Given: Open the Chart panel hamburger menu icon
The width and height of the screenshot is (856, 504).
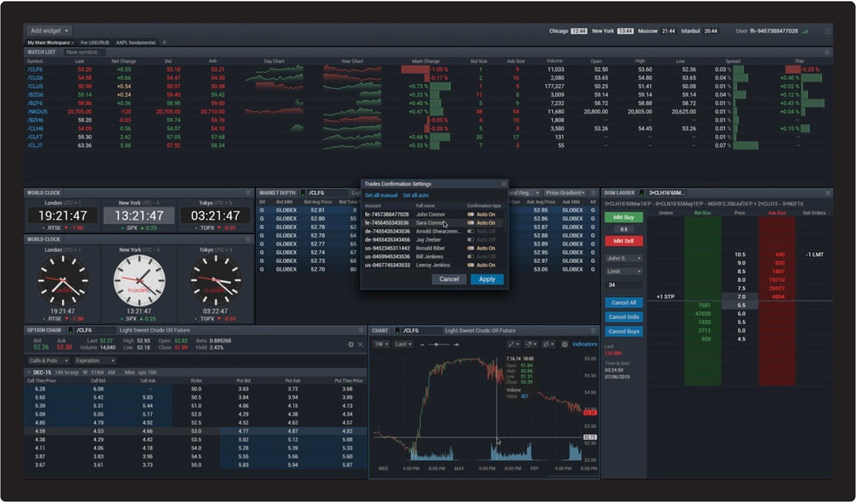Looking at the screenshot, I should point(593,331).
